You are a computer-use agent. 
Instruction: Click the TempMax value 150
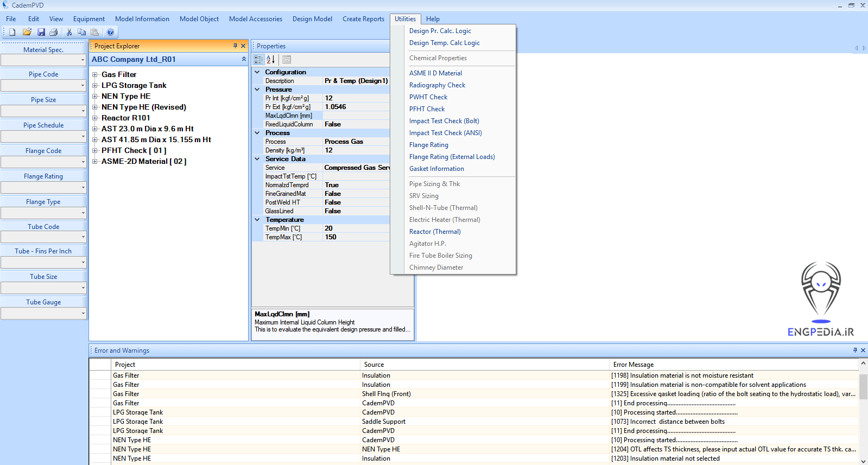click(x=356, y=237)
